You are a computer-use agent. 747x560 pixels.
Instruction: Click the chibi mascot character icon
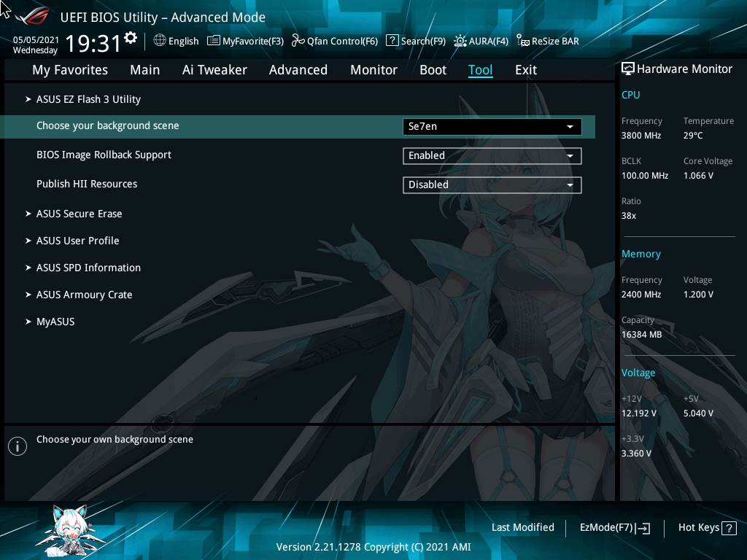point(72,531)
